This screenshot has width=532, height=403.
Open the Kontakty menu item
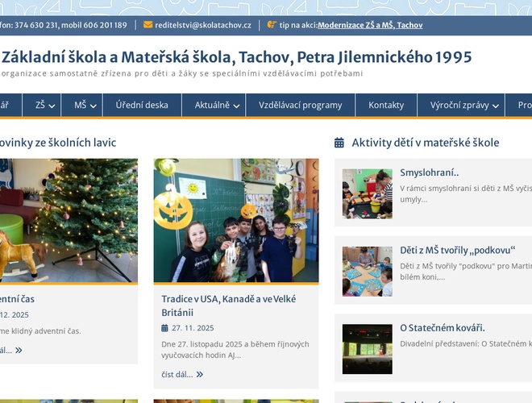point(386,105)
